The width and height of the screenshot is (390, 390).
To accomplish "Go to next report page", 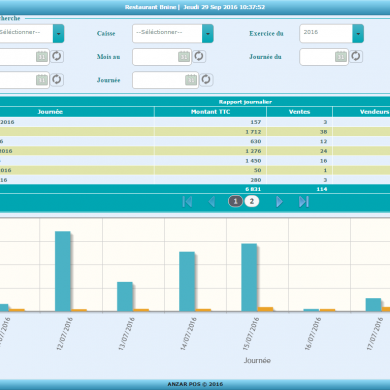I will pos(279,202).
